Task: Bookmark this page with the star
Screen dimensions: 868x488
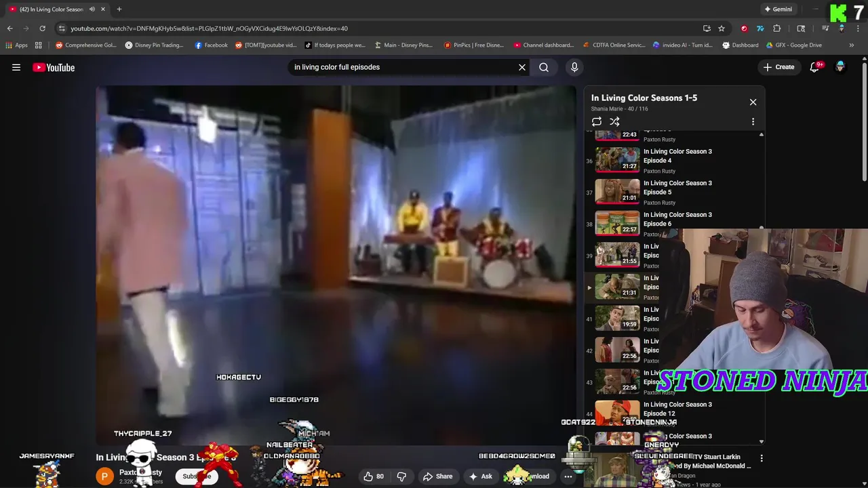Action: [x=722, y=28]
